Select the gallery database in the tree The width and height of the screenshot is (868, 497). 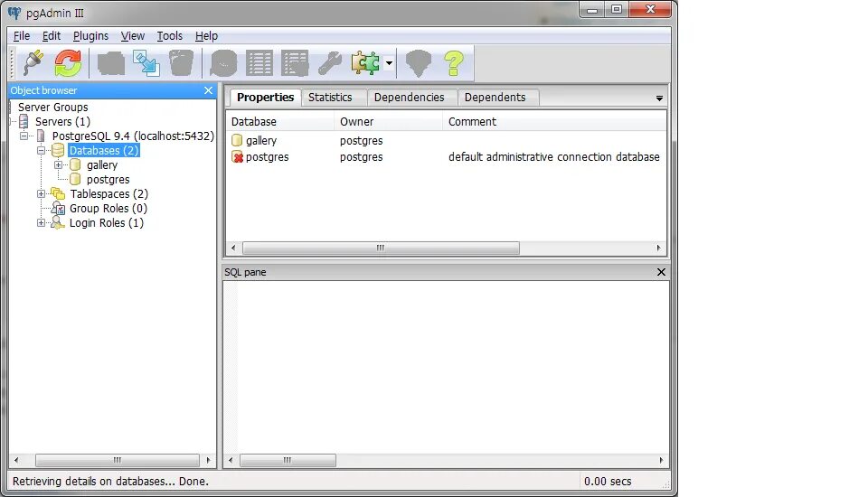[102, 165]
